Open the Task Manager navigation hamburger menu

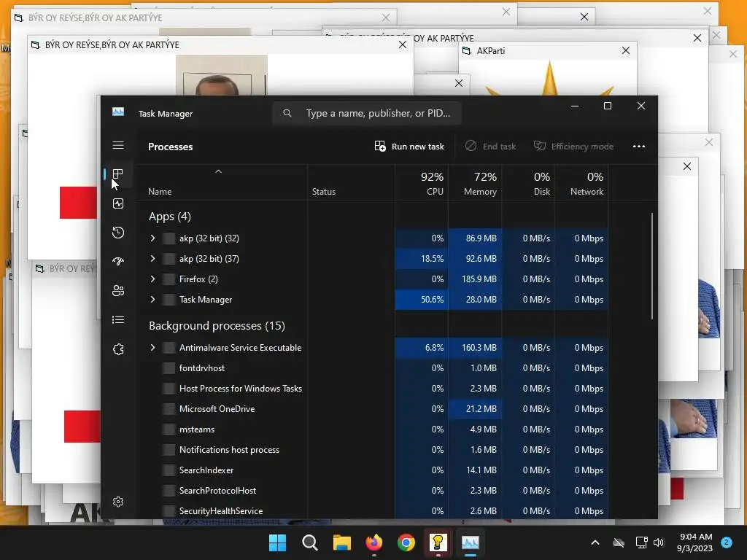(x=118, y=145)
